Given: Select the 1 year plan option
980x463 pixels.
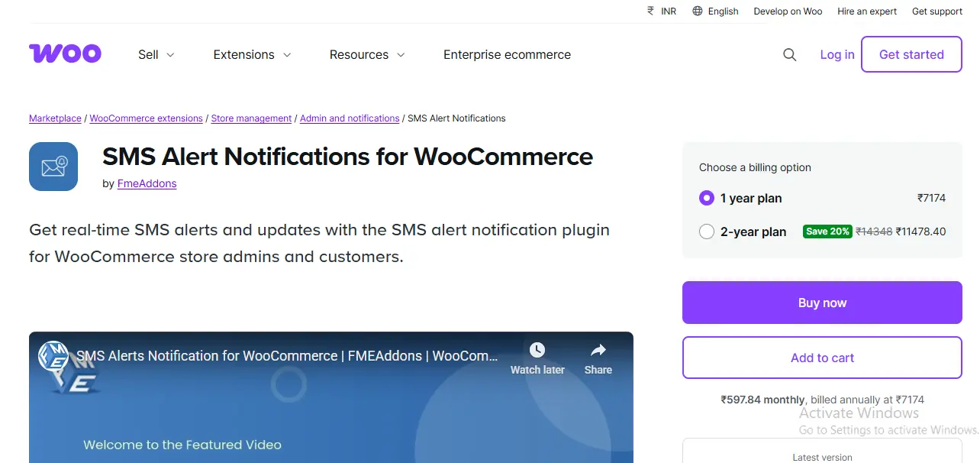Looking at the screenshot, I should (706, 197).
